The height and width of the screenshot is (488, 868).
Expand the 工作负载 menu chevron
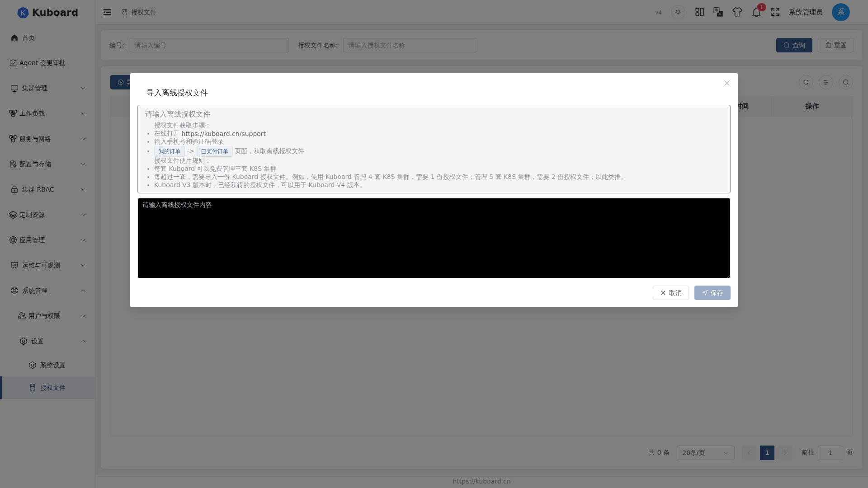click(x=83, y=113)
